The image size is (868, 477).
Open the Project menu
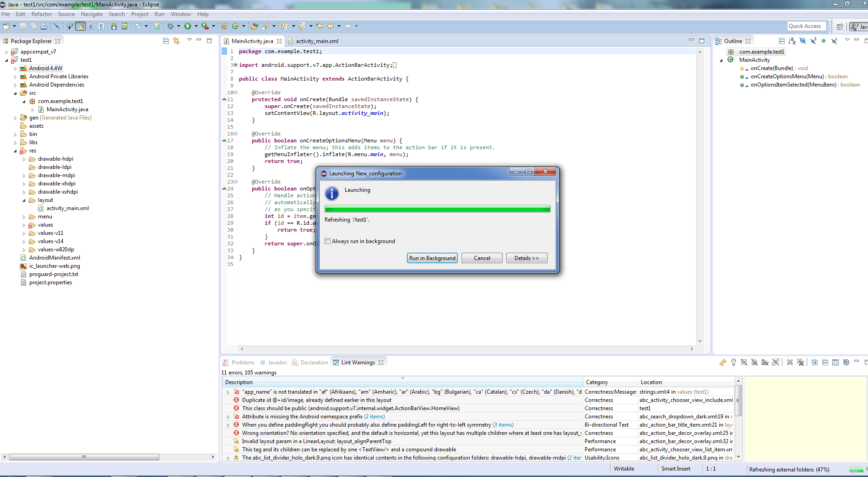[140, 14]
